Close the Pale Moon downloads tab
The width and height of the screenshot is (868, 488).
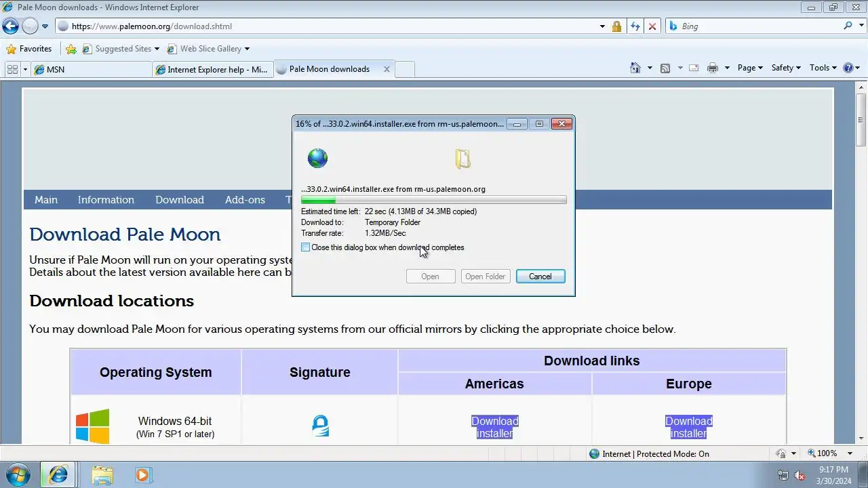[387, 69]
